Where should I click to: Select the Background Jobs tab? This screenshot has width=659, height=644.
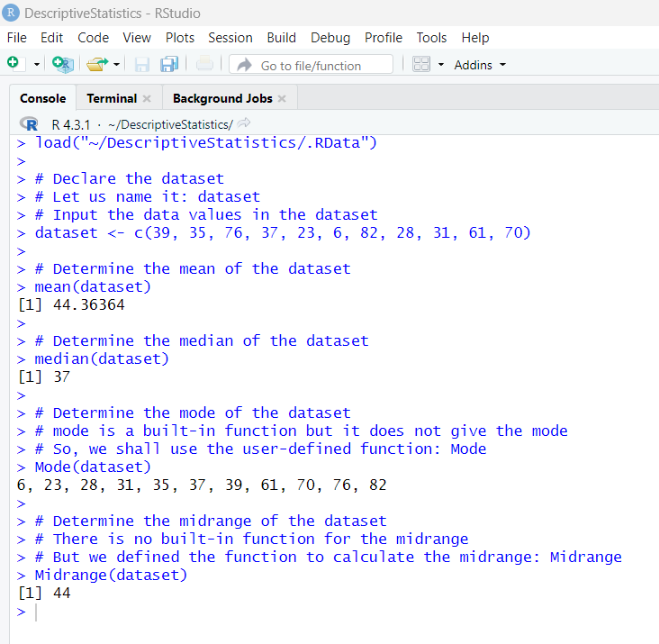[x=222, y=98]
